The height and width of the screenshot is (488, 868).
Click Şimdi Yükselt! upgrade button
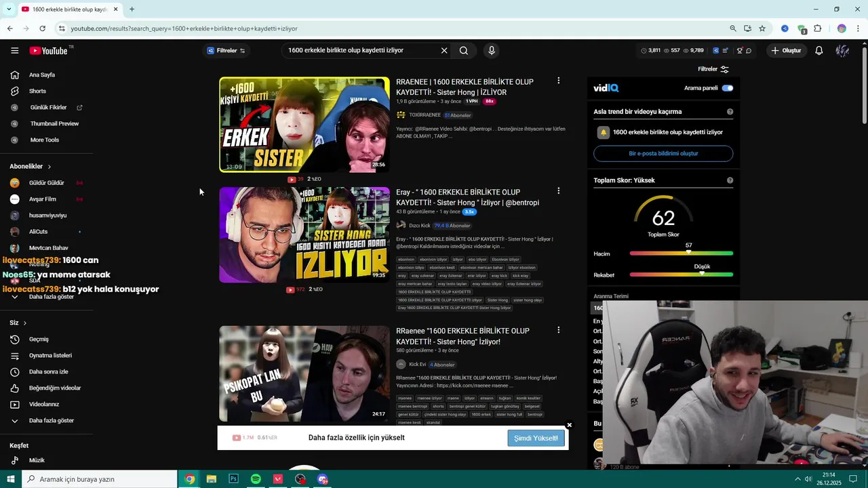point(536,438)
